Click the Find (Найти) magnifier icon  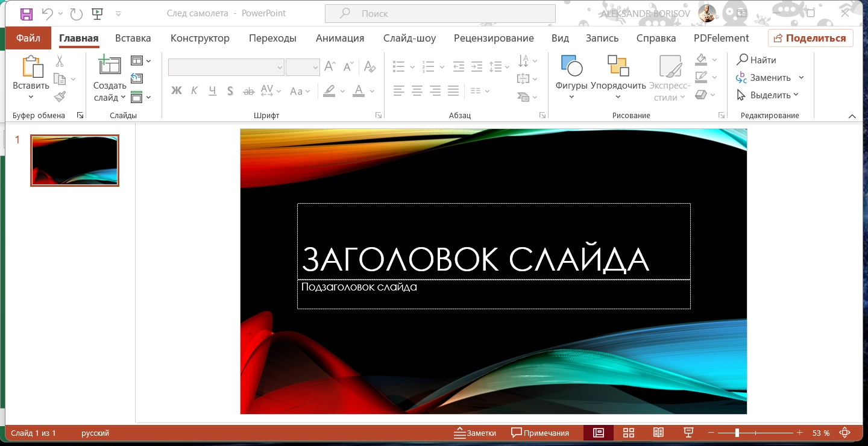click(x=743, y=60)
